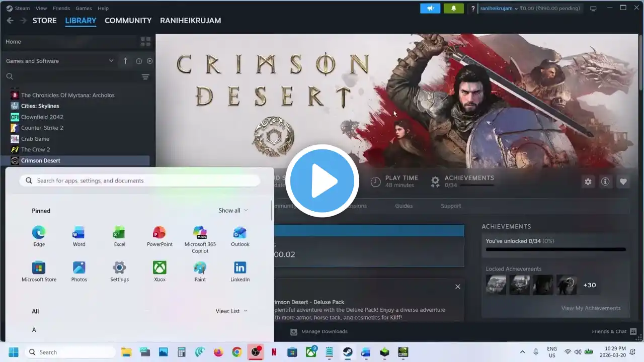
Task: Open LinkedIn from pinned apps
Action: point(240,271)
